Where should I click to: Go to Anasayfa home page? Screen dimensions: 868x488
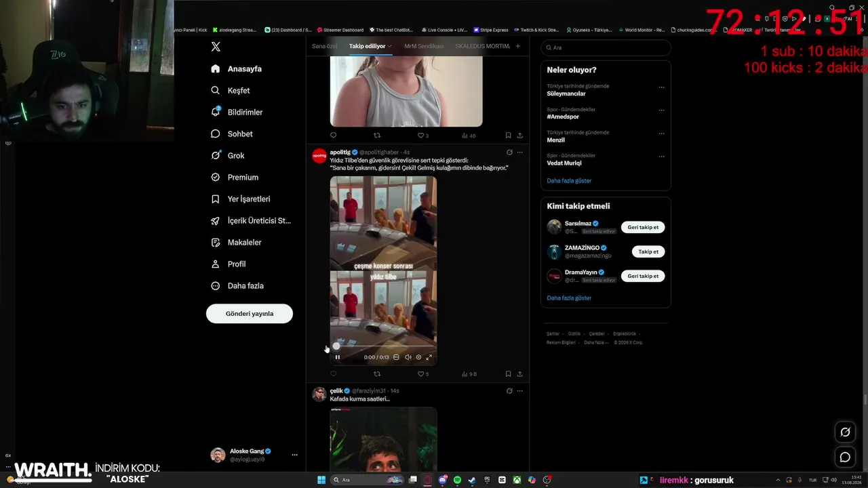click(236, 68)
